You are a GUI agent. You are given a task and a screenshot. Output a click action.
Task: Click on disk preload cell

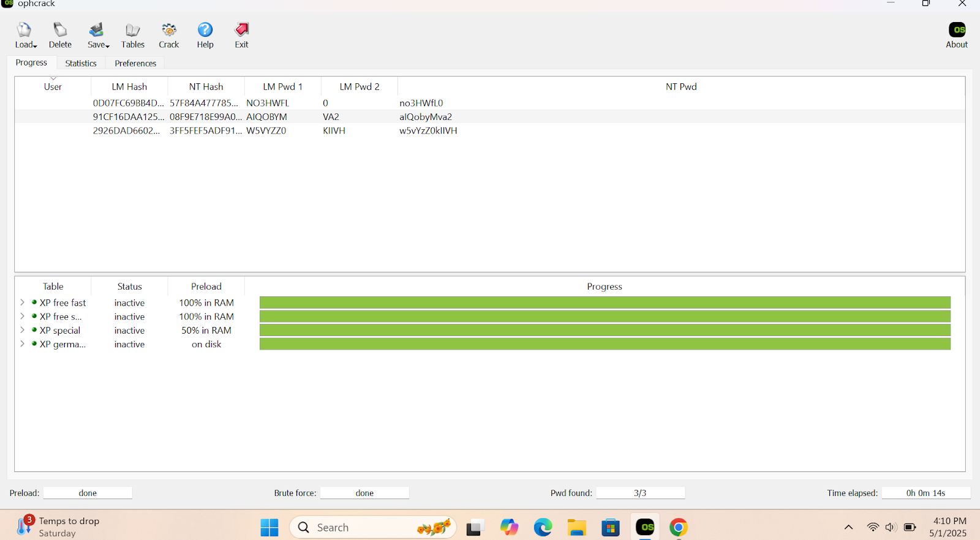pos(206,344)
